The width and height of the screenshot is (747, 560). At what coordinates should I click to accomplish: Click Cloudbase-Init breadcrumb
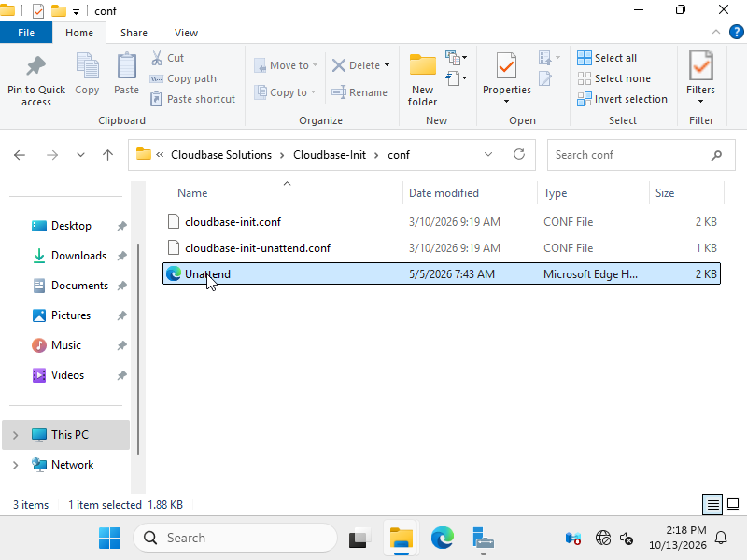pos(330,155)
